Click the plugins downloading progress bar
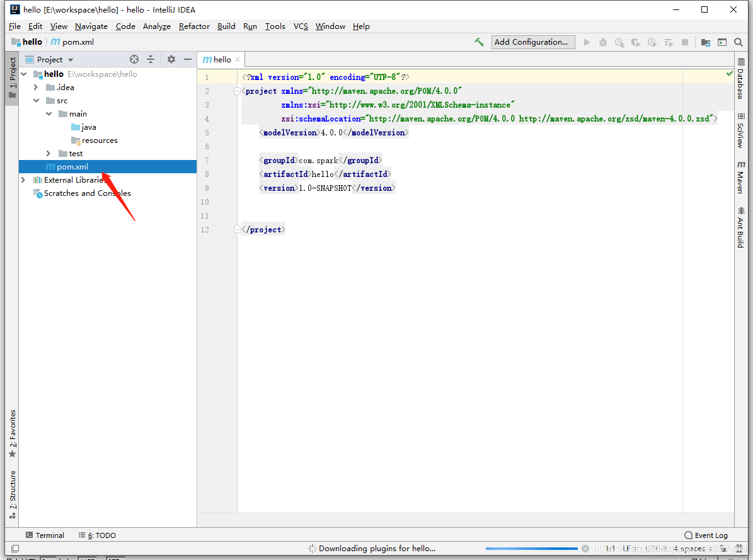This screenshot has height=560, width=753. point(531,548)
